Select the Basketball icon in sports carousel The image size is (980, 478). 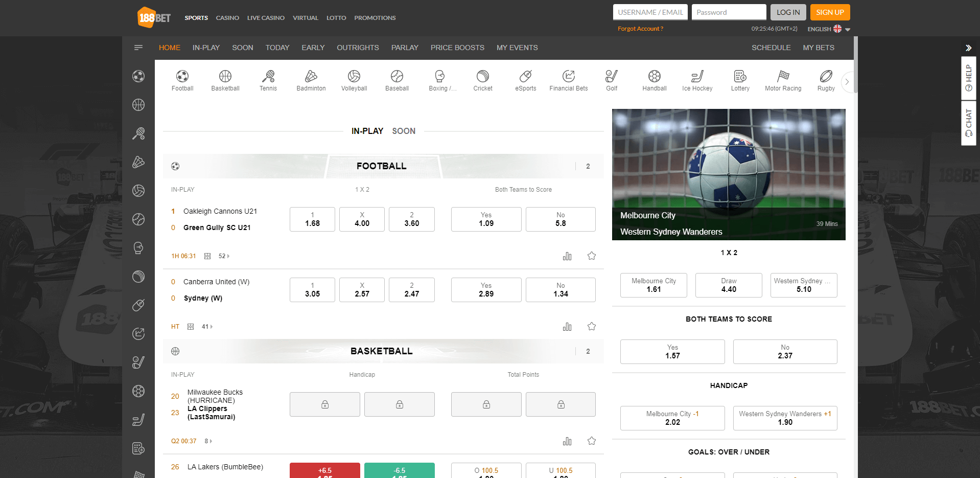[x=225, y=81]
